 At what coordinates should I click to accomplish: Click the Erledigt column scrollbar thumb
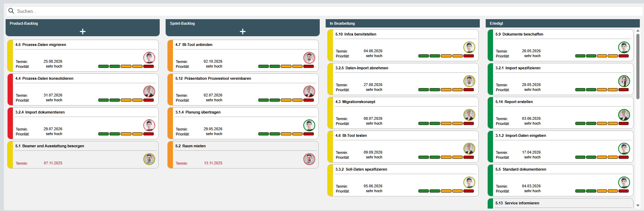click(638, 66)
